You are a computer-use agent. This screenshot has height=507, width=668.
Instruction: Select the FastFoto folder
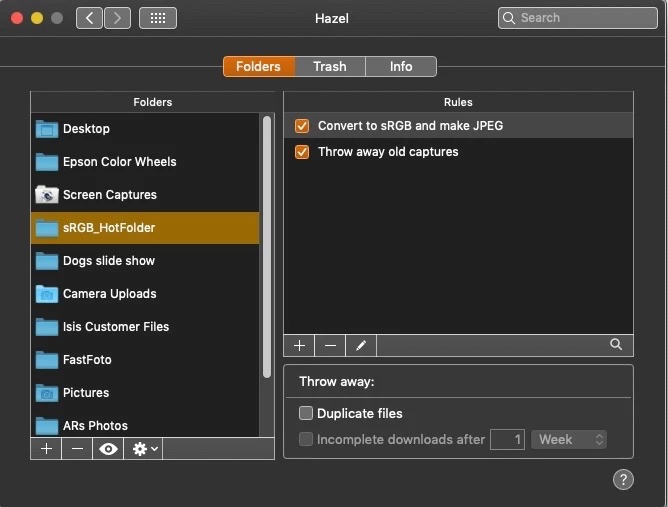[x=145, y=360]
